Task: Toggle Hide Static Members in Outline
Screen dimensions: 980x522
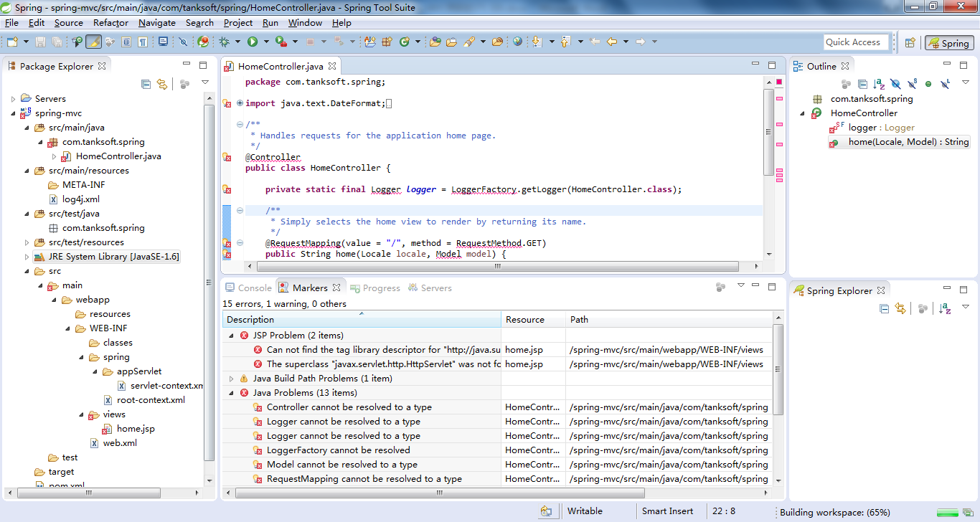Action: click(x=912, y=84)
